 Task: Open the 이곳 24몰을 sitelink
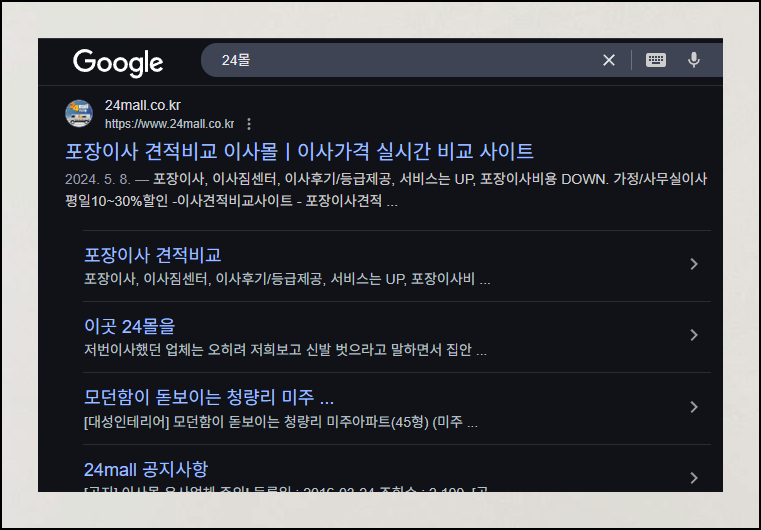129,327
